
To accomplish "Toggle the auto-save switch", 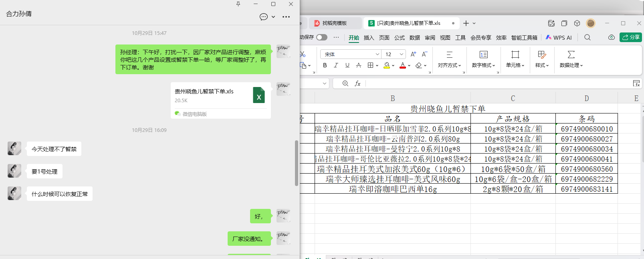I will click(321, 37).
